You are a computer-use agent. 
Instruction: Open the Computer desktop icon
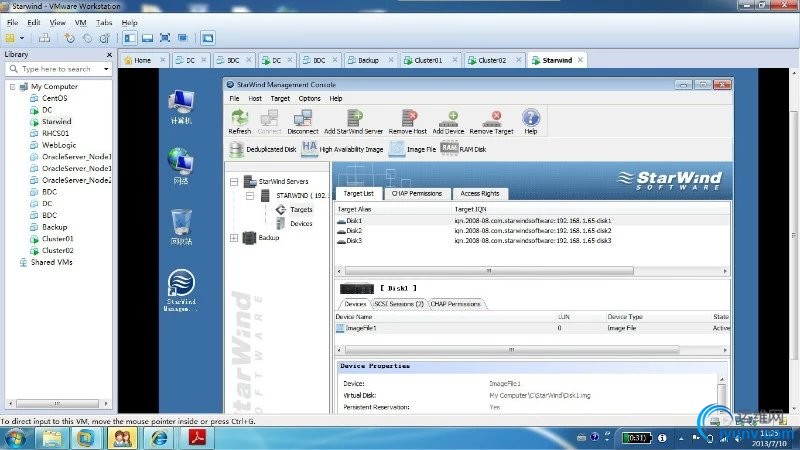coord(181,107)
